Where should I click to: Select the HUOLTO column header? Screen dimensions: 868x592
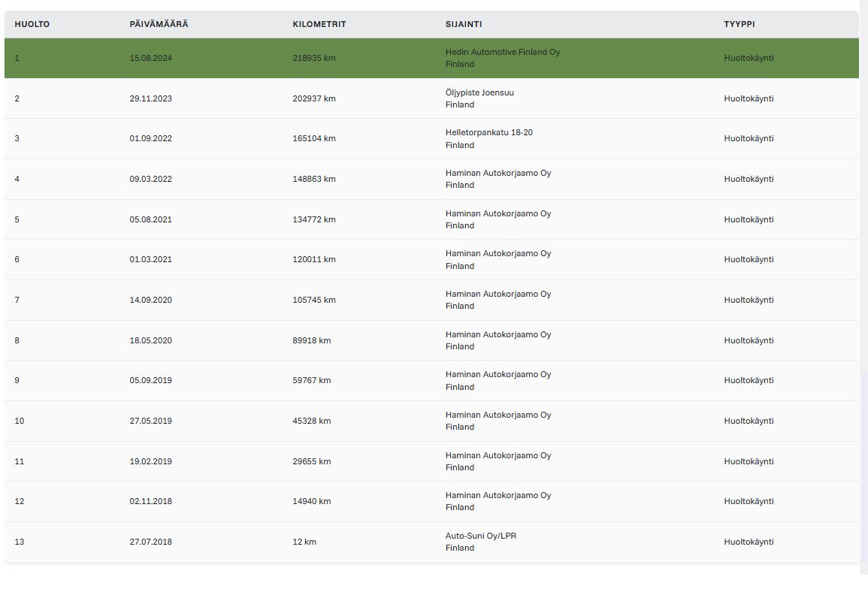(x=32, y=24)
